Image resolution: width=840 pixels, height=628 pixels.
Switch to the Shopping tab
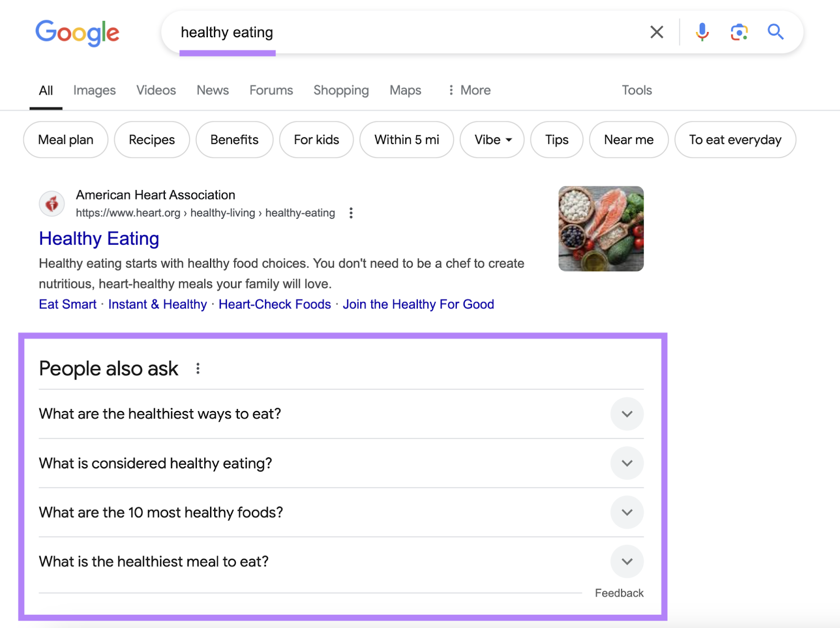click(341, 90)
